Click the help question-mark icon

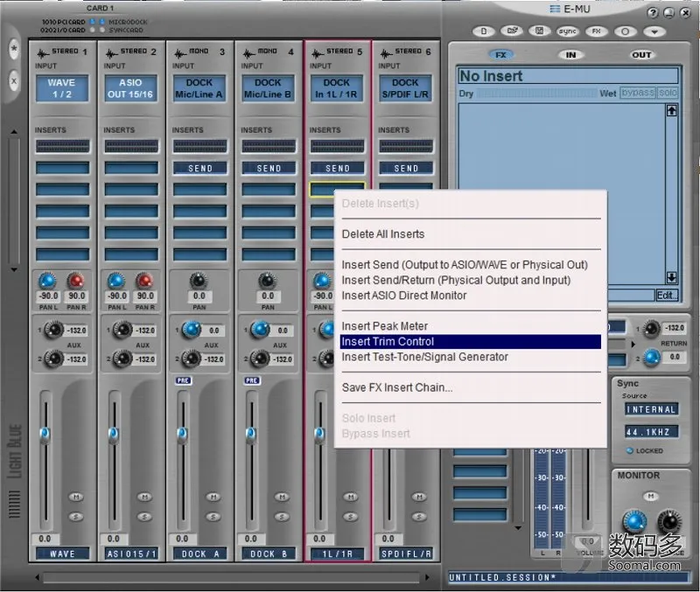[x=653, y=13]
